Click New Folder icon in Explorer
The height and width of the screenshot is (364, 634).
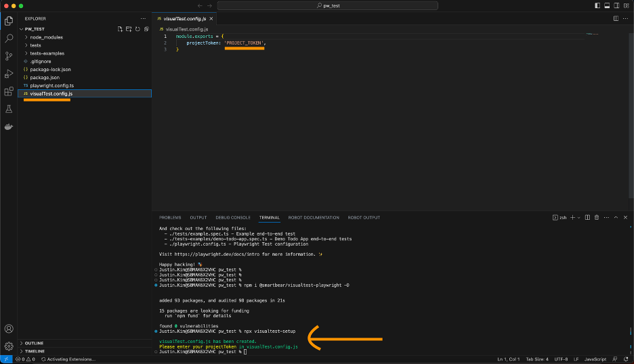point(129,29)
